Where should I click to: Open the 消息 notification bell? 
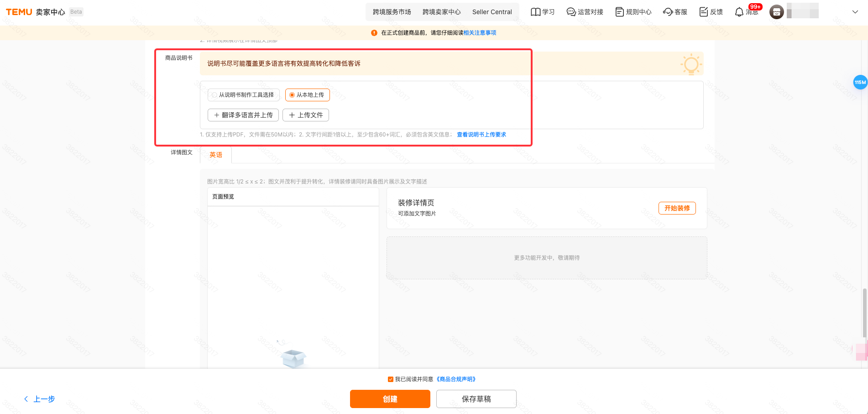pyautogui.click(x=739, y=12)
